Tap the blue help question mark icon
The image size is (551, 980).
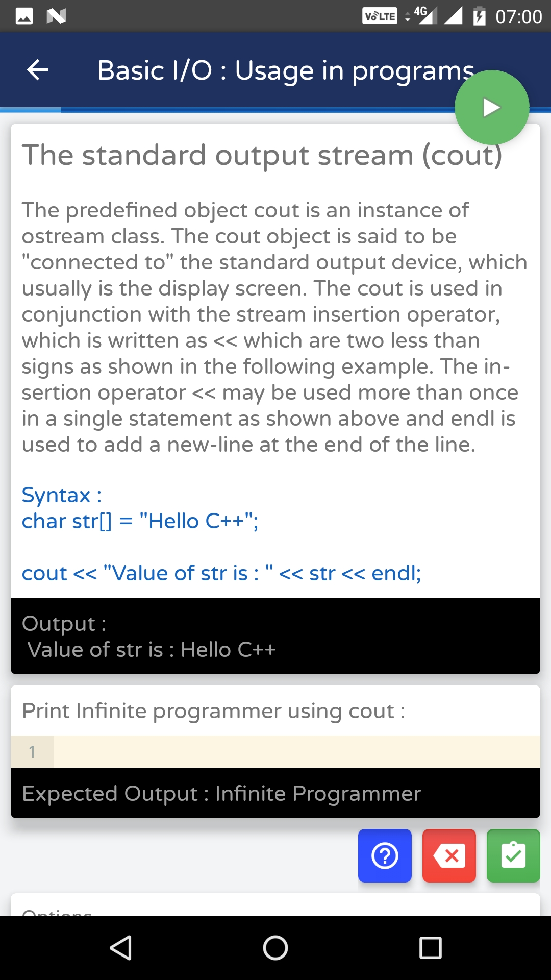(x=385, y=855)
